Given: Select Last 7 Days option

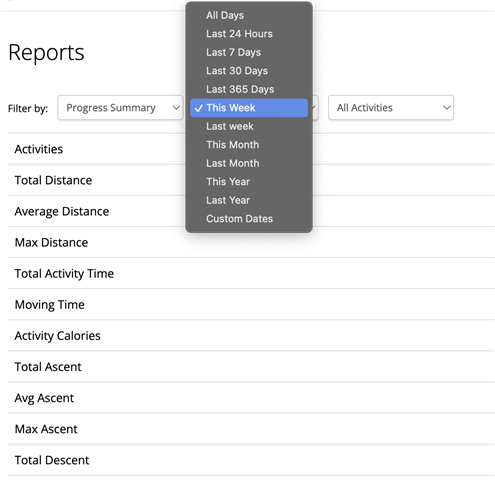Looking at the screenshot, I should tap(249, 52).
